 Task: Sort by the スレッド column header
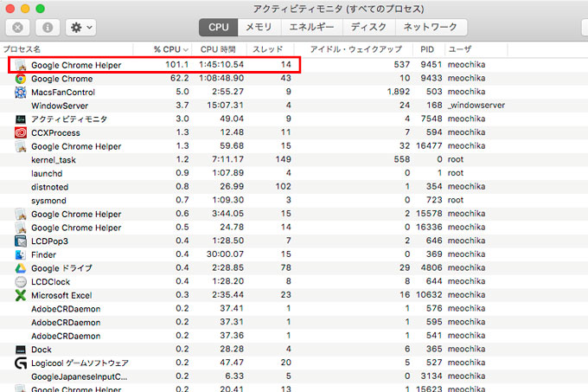click(268, 49)
